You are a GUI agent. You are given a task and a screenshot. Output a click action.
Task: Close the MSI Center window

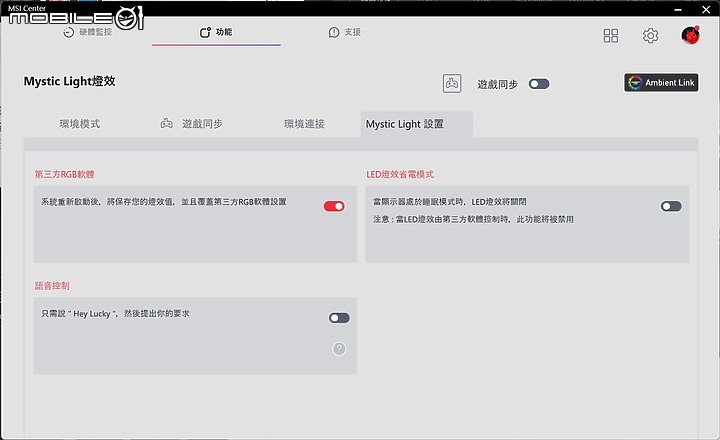(706, 10)
